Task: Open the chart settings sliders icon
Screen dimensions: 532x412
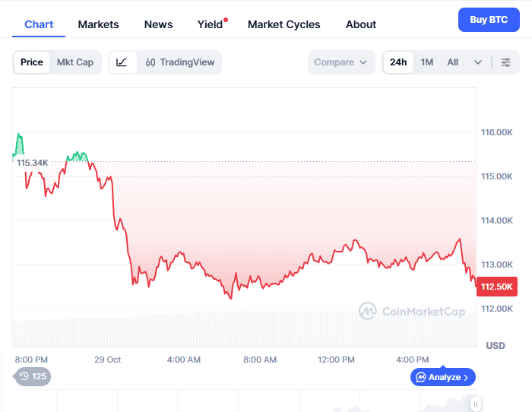Action: [x=505, y=62]
